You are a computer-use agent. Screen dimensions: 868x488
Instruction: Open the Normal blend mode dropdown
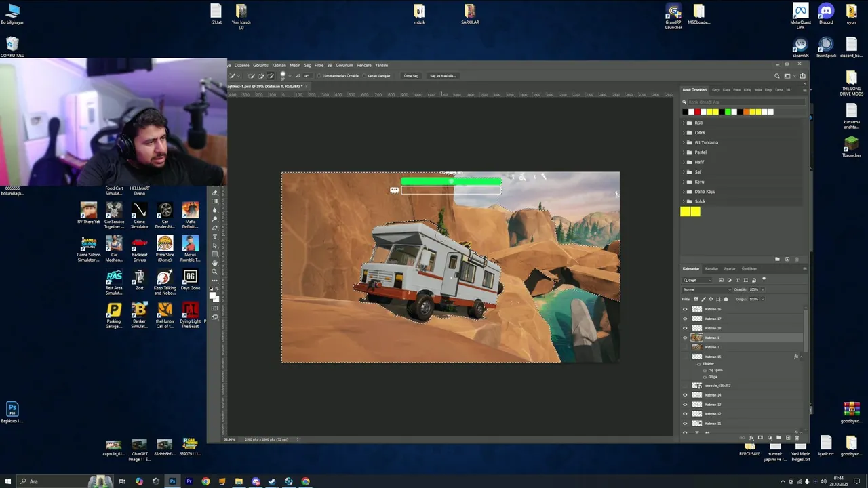point(706,289)
